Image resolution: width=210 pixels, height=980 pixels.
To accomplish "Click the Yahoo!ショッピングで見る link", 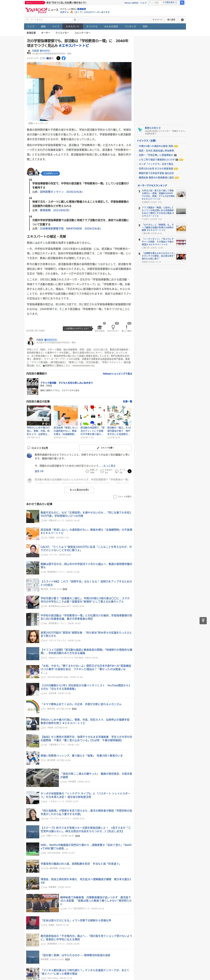I will pyautogui.click(x=117, y=374).
